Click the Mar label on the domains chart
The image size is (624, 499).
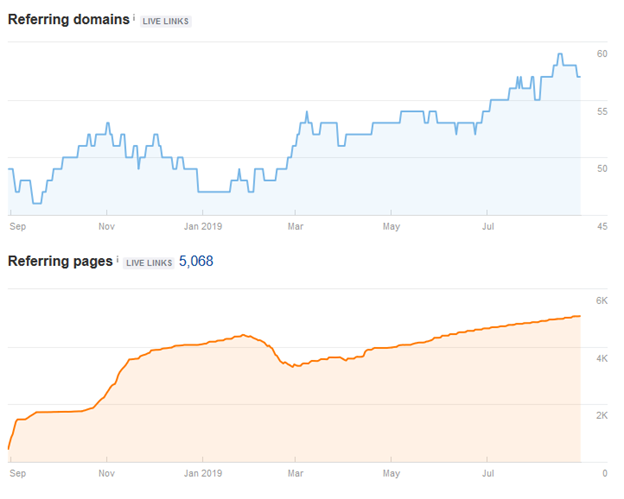click(295, 226)
